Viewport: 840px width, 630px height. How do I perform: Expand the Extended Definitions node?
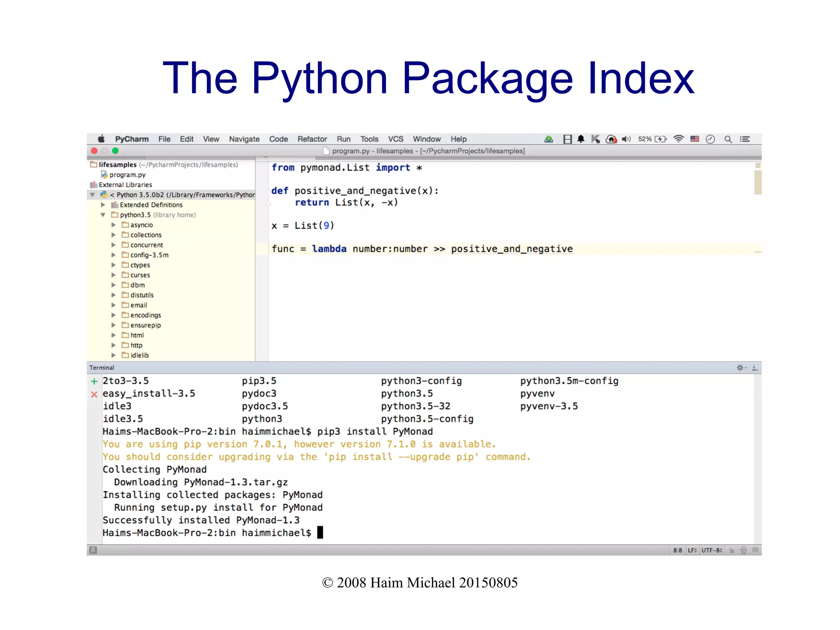[103, 205]
